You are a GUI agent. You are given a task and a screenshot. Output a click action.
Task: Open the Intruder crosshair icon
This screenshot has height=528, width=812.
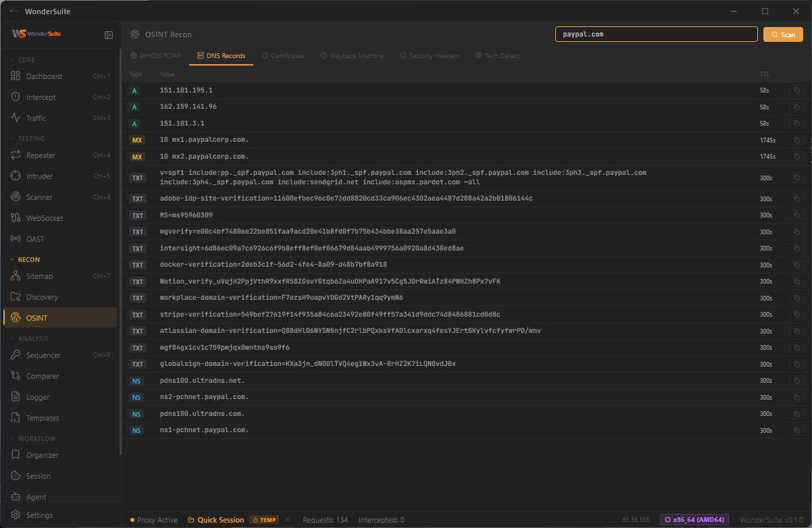(16, 176)
